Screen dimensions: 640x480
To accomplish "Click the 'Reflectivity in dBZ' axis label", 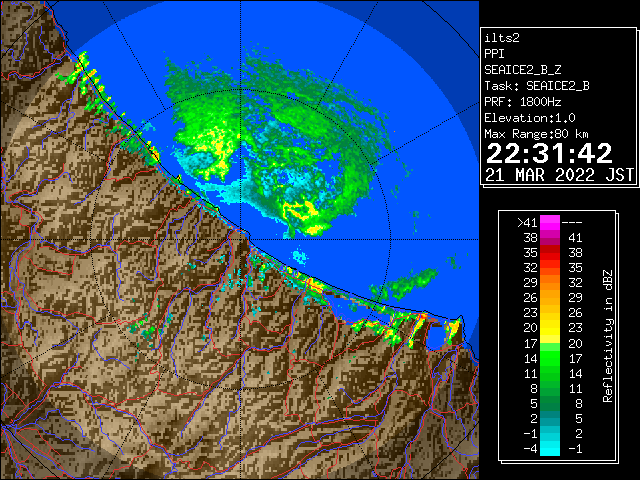I will pos(608,336).
